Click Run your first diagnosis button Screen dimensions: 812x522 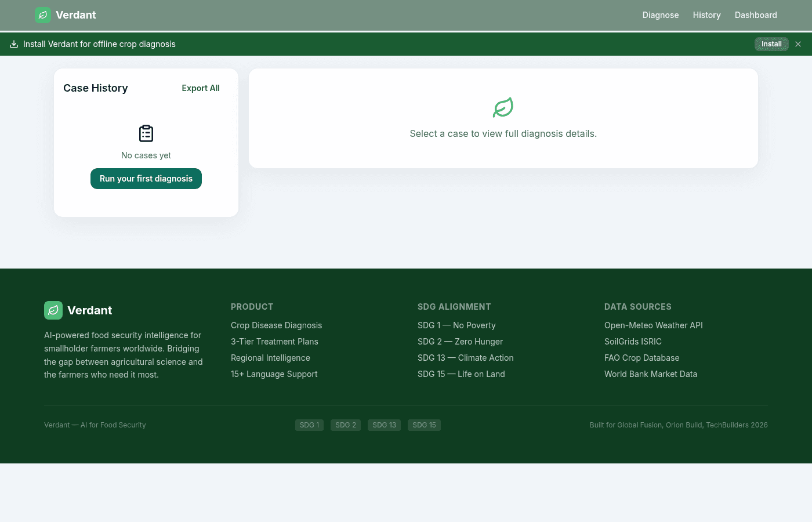146,179
